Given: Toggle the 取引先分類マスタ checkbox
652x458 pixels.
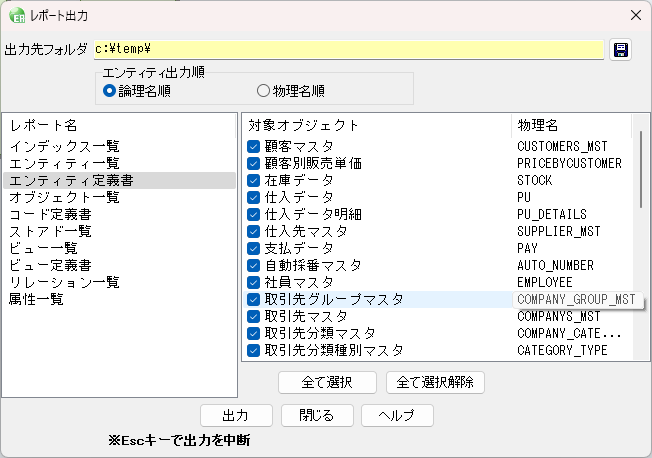Looking at the screenshot, I should [x=253, y=333].
